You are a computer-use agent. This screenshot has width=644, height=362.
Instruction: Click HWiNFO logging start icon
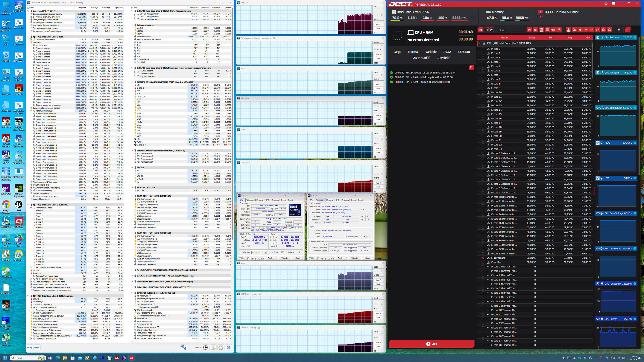pos(213,347)
